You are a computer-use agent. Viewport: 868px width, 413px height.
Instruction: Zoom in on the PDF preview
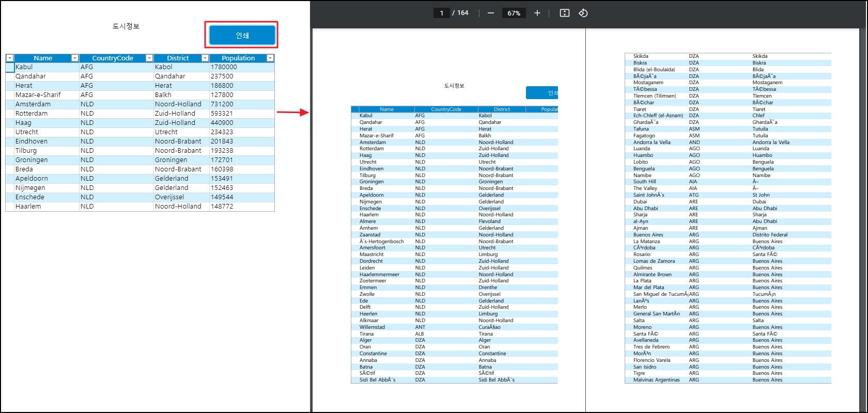(537, 13)
